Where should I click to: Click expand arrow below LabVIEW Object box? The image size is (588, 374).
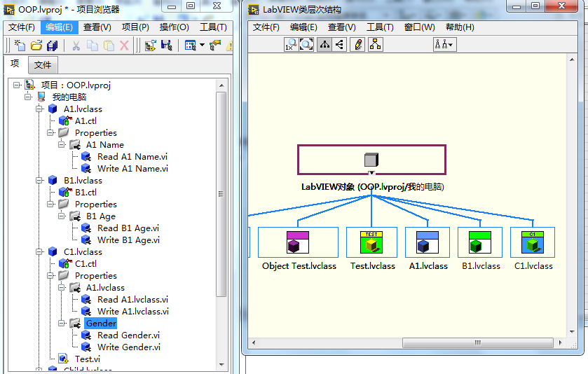[371, 173]
